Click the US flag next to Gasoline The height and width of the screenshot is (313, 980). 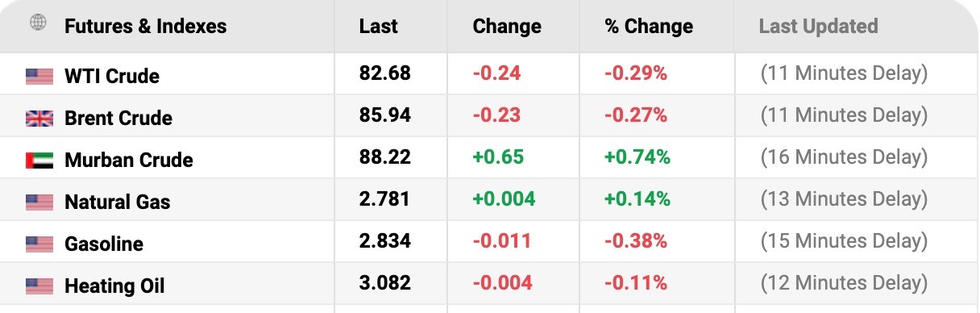[x=39, y=244]
